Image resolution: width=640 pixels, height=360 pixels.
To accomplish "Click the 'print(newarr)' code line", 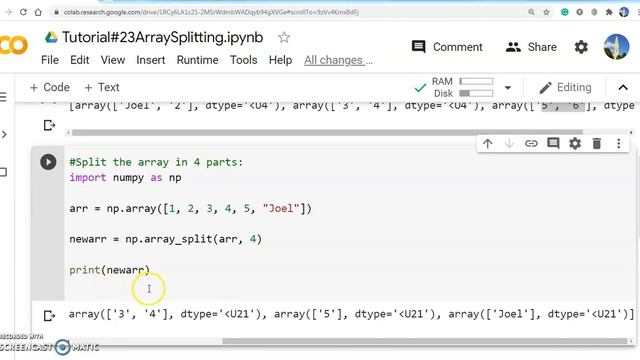I will point(109,270).
